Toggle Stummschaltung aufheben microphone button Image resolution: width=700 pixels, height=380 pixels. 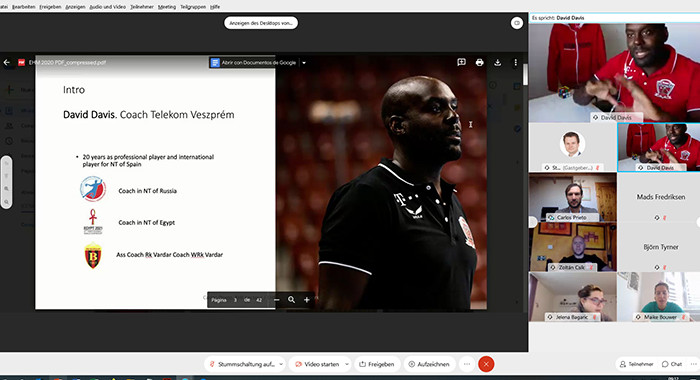click(x=243, y=364)
